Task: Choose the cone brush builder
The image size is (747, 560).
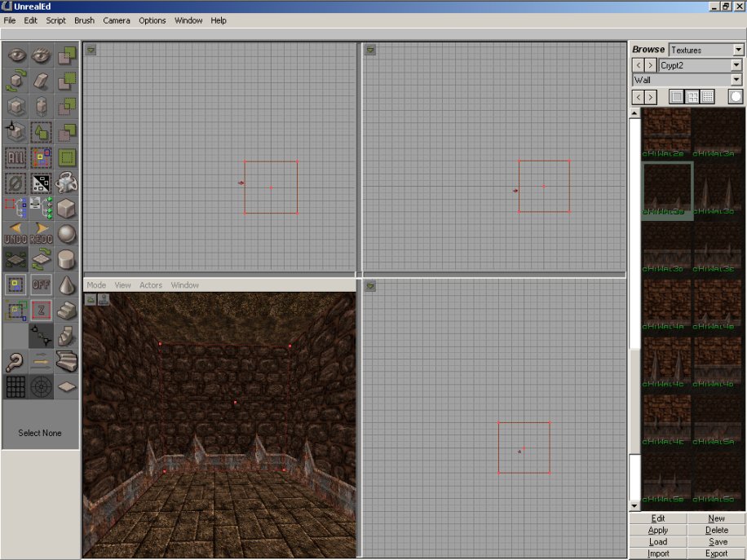Action: coord(66,285)
